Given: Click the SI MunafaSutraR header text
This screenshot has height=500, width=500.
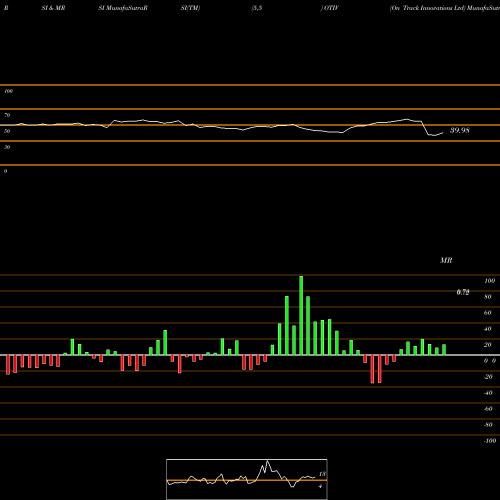Looking at the screenshot, I should pos(123,8).
